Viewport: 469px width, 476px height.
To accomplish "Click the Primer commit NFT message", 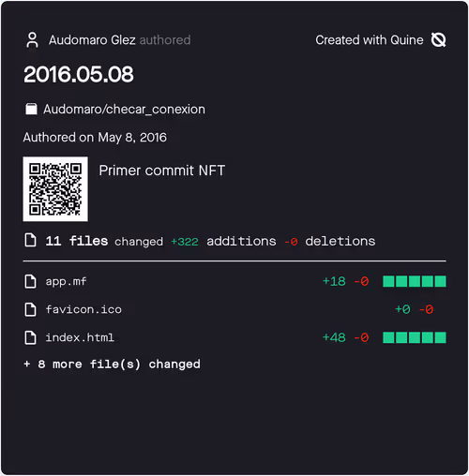I will click(162, 171).
